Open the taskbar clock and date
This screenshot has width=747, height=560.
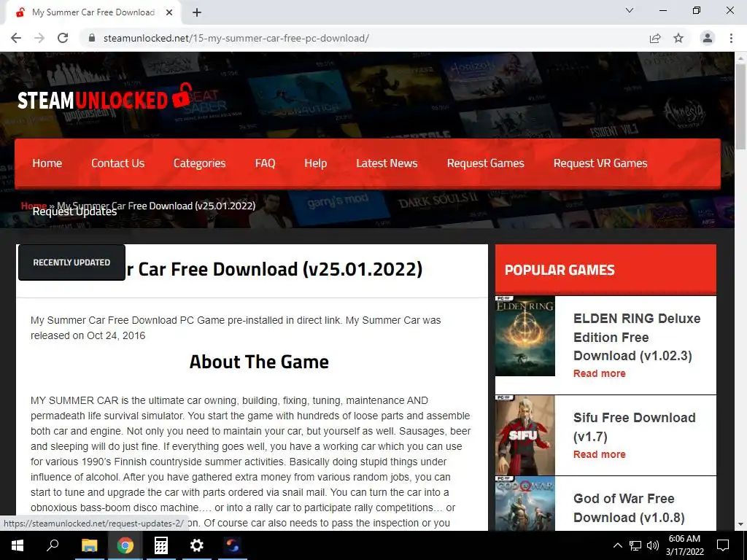(684, 545)
